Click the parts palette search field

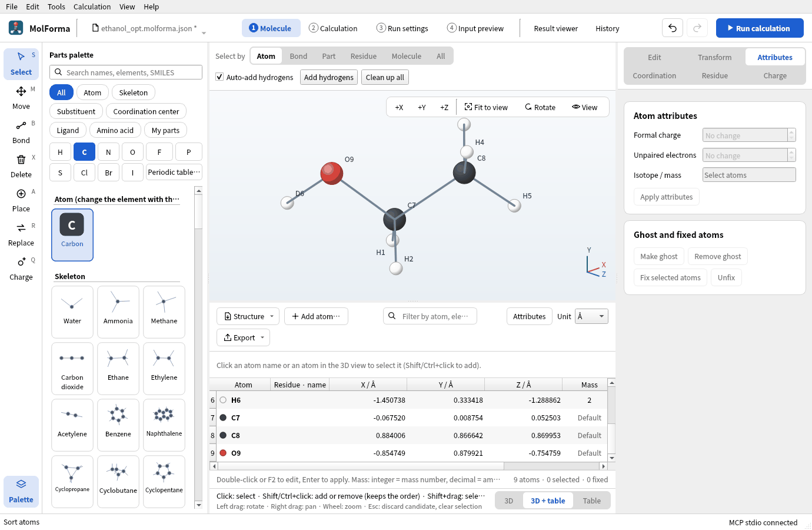126,72
